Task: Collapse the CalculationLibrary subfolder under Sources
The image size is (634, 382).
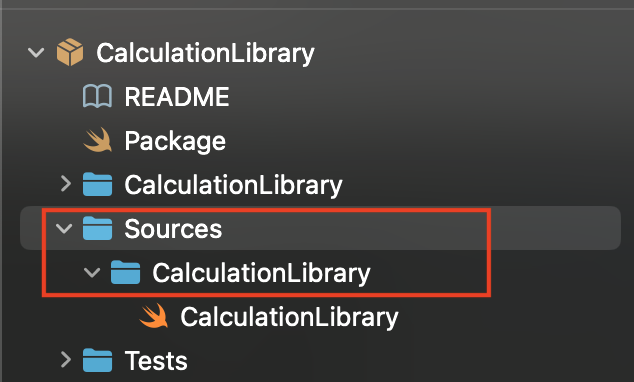Action: click(x=92, y=272)
